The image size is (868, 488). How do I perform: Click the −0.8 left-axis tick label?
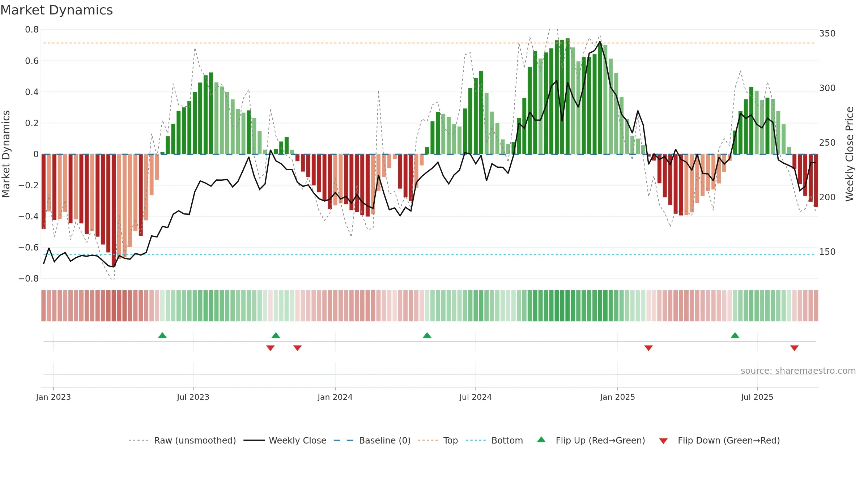29,279
